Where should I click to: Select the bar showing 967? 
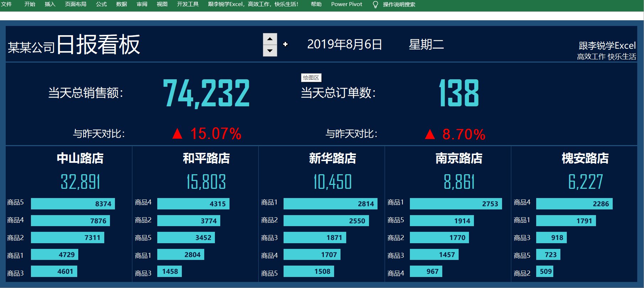[x=426, y=271]
